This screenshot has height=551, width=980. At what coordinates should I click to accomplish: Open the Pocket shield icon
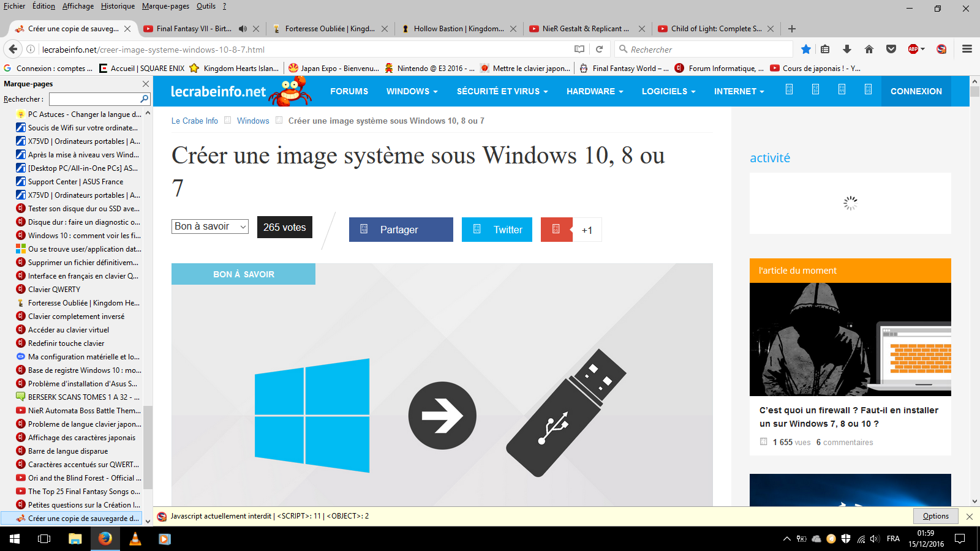tap(891, 49)
